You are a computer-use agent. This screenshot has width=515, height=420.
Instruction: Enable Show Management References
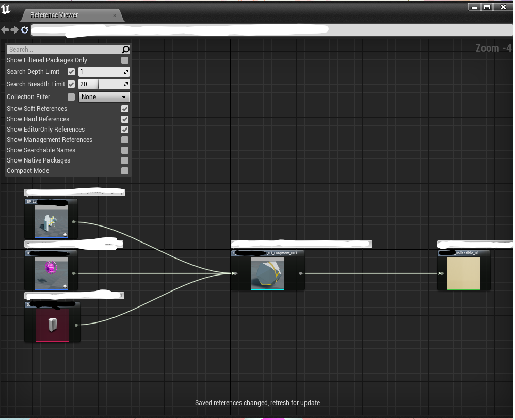point(125,140)
